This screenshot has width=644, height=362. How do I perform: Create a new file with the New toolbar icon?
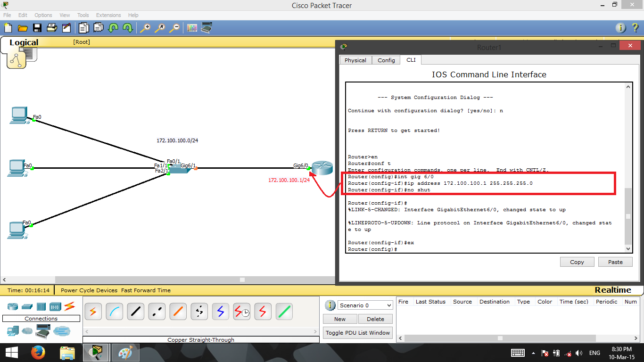(x=8, y=28)
